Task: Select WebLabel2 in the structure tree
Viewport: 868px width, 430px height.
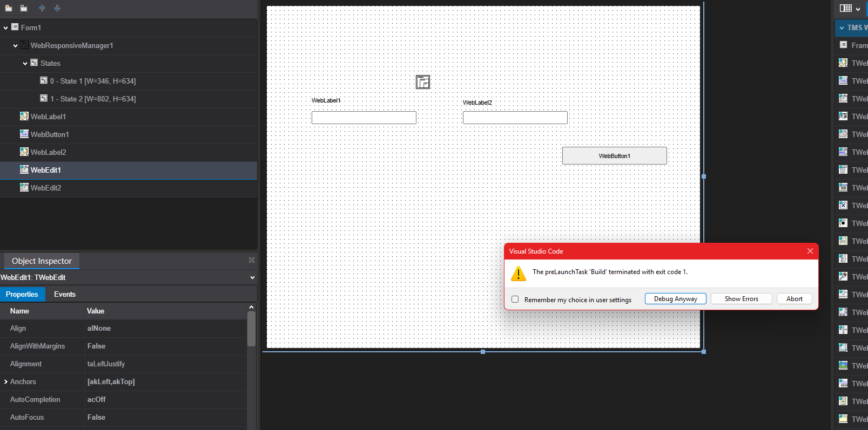Action: point(48,152)
